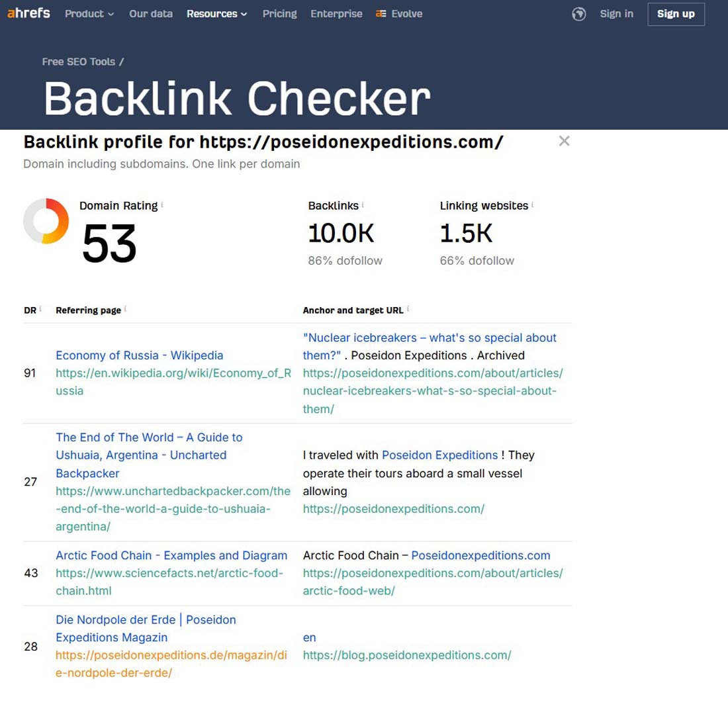Go to Our data menu item
Screen dimensions: 728x728
tap(151, 14)
